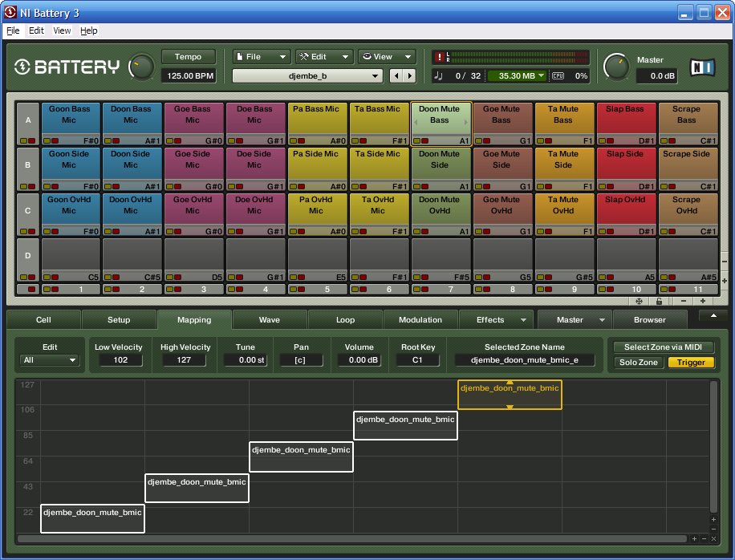Click the mapping editor horizontal scrollbar

[351, 539]
